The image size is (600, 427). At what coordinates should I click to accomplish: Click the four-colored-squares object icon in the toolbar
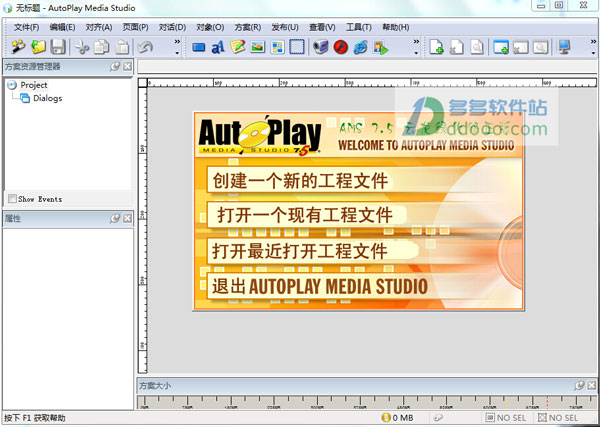[x=277, y=47]
